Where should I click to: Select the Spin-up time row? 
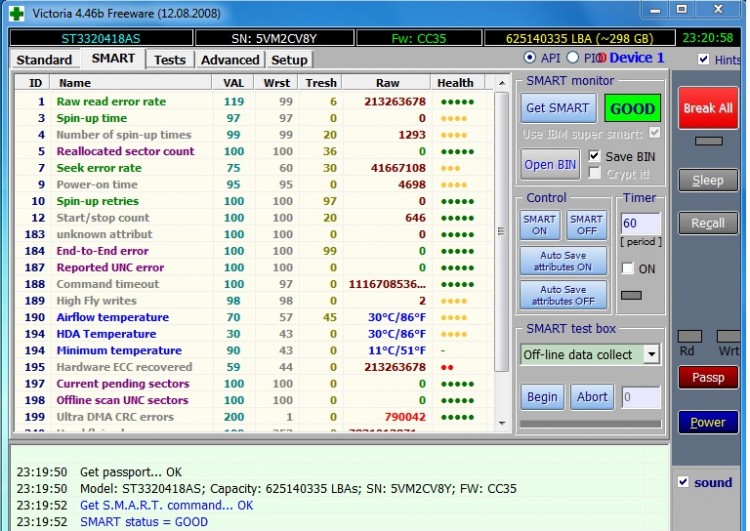(x=254, y=118)
